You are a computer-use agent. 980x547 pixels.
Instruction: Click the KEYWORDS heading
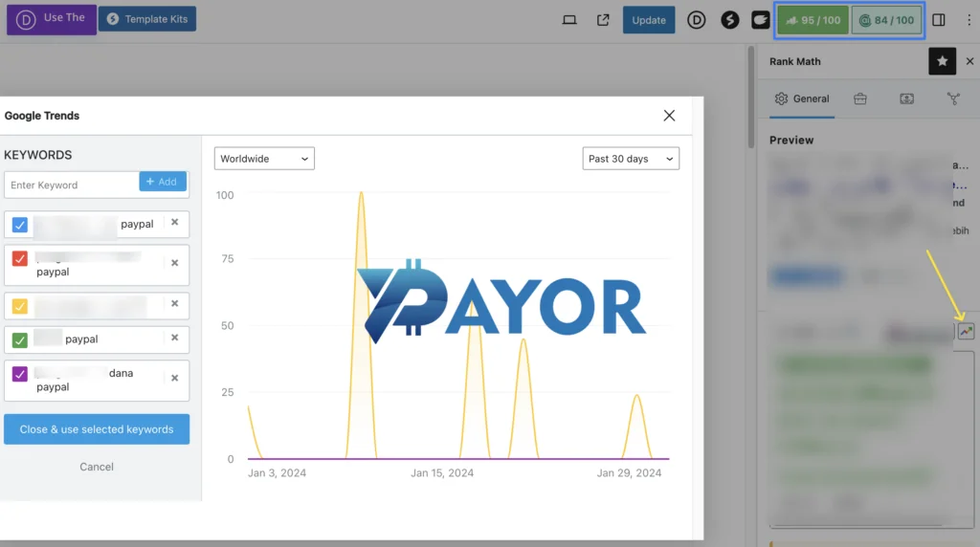click(38, 155)
